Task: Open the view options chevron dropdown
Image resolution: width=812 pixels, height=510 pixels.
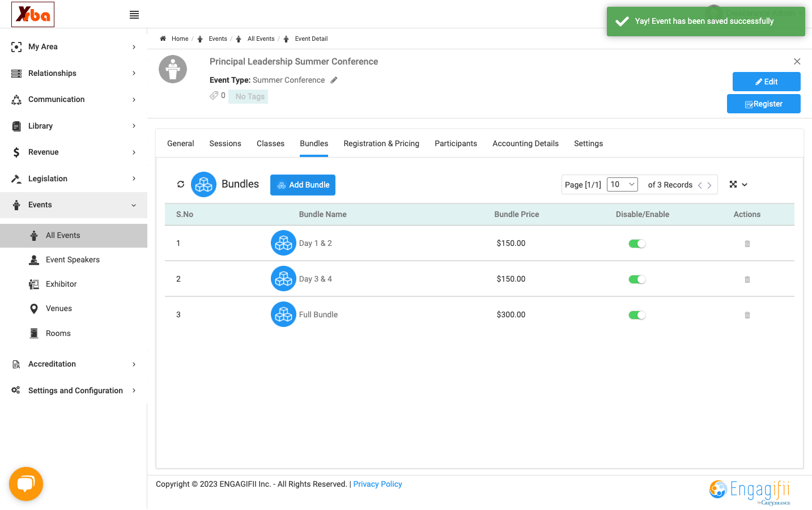Action: click(x=745, y=185)
